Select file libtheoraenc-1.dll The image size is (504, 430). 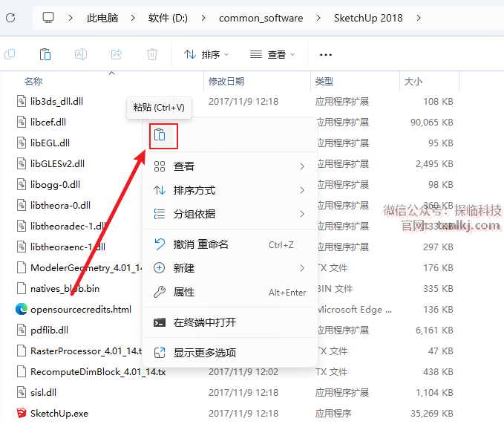point(68,247)
